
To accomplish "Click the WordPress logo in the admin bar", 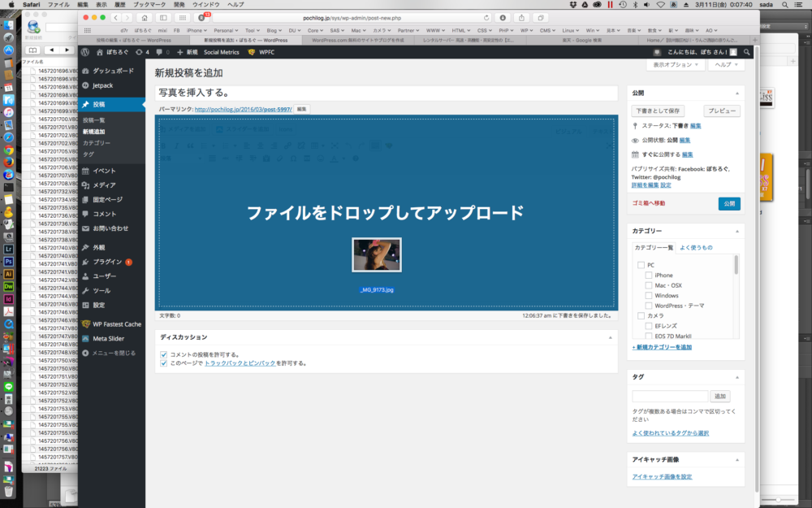I will coord(85,50).
